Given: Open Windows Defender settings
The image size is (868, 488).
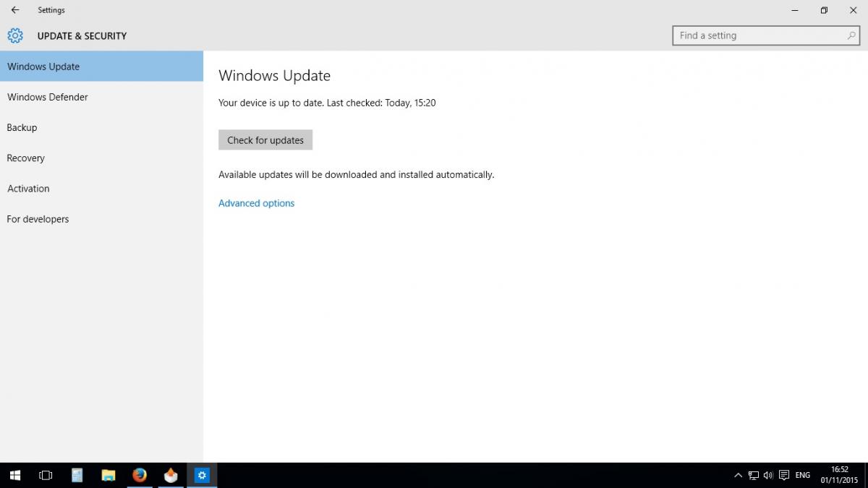Looking at the screenshot, I should (101, 97).
